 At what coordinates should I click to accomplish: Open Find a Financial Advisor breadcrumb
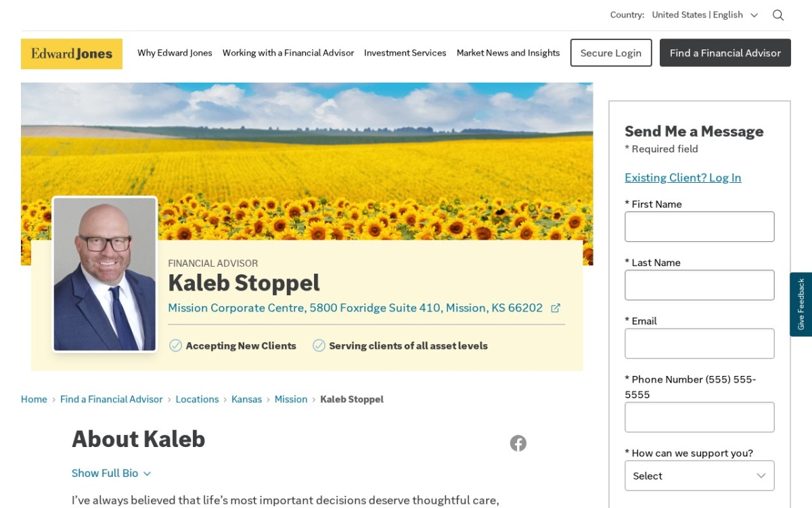(x=112, y=399)
